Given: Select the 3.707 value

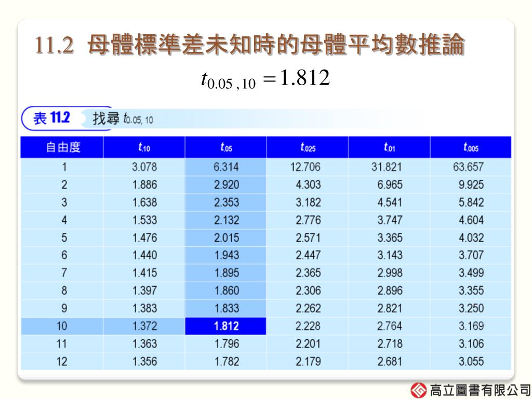Looking at the screenshot, I should coord(471,255).
